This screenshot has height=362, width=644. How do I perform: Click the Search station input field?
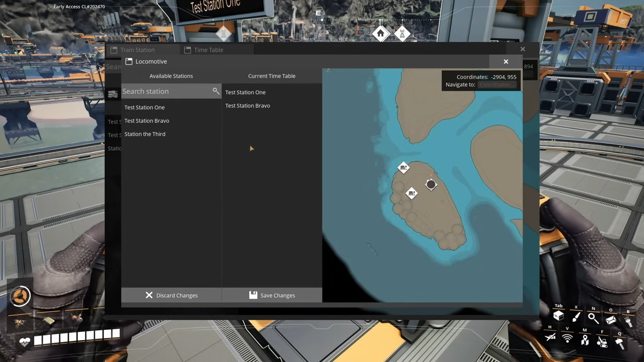165,92
